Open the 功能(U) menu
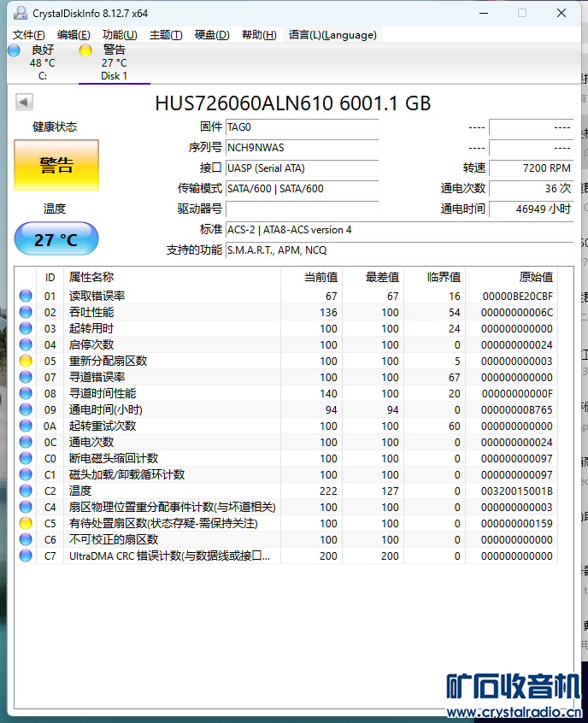588x723 pixels. pyautogui.click(x=120, y=35)
